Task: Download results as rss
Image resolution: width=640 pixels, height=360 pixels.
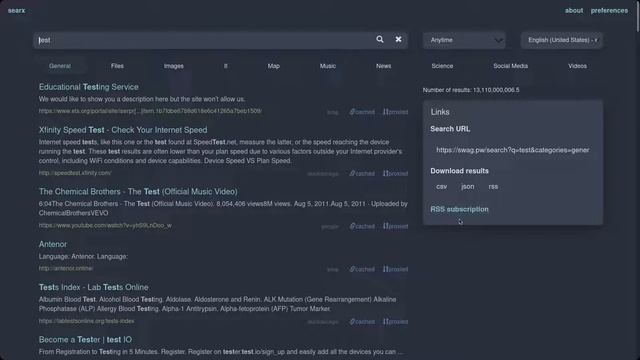Action: [x=493, y=187]
